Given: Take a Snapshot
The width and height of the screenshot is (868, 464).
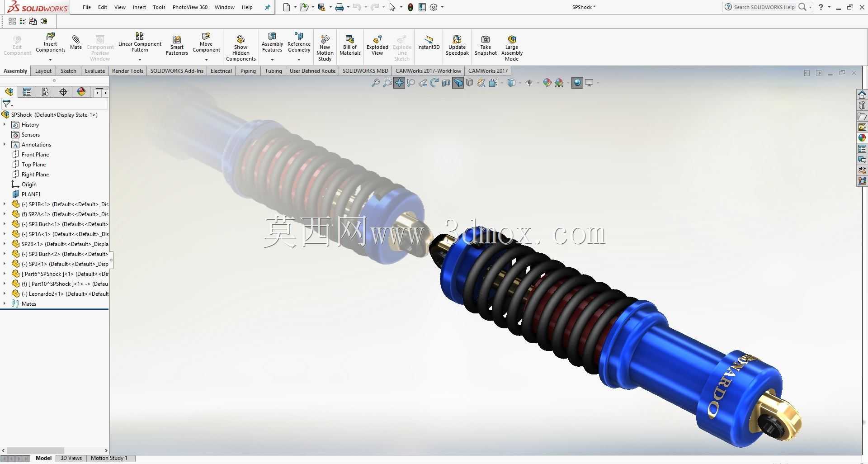Looking at the screenshot, I should pyautogui.click(x=486, y=45).
